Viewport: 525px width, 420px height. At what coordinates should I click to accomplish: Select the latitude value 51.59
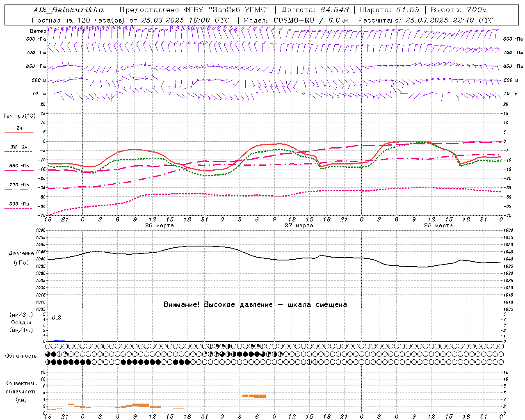point(409,10)
